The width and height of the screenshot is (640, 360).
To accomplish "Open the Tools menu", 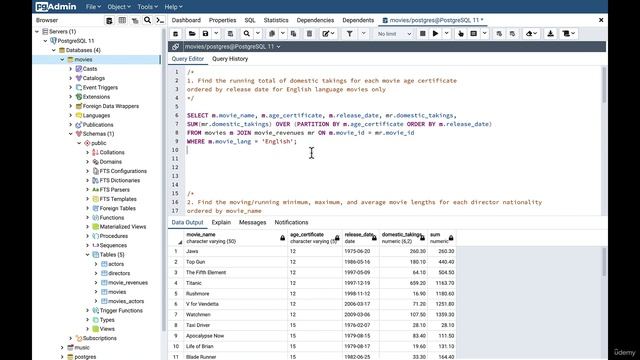I will click(147, 7).
